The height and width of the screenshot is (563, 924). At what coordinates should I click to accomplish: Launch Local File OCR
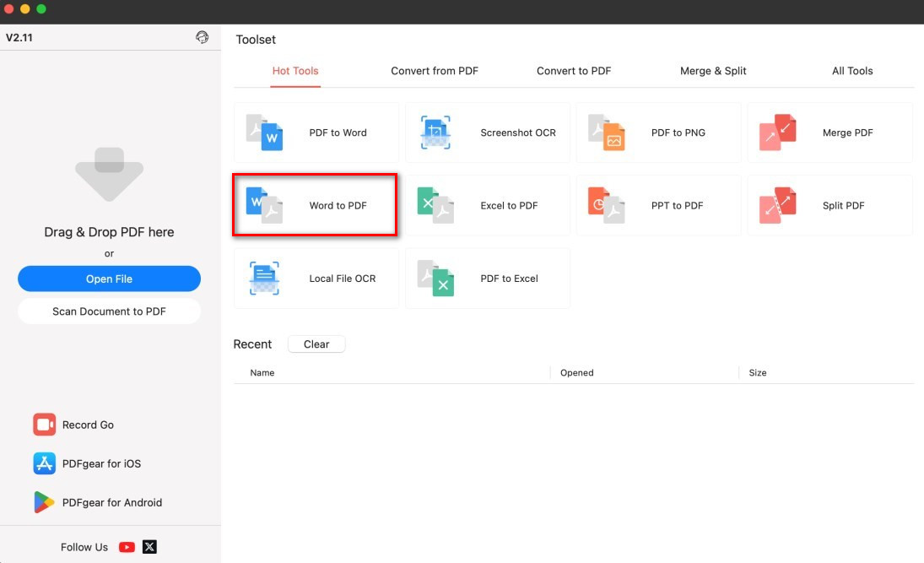click(316, 279)
